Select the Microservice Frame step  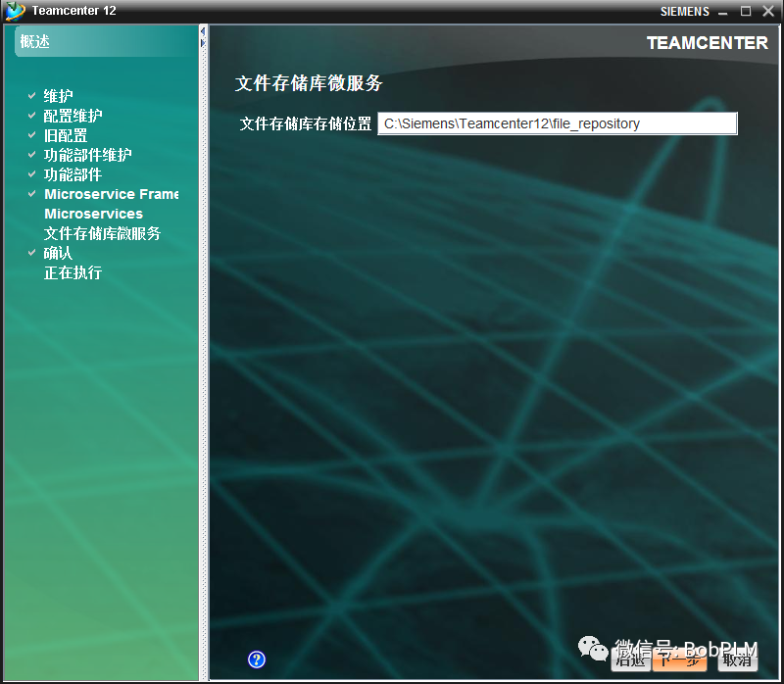(112, 194)
